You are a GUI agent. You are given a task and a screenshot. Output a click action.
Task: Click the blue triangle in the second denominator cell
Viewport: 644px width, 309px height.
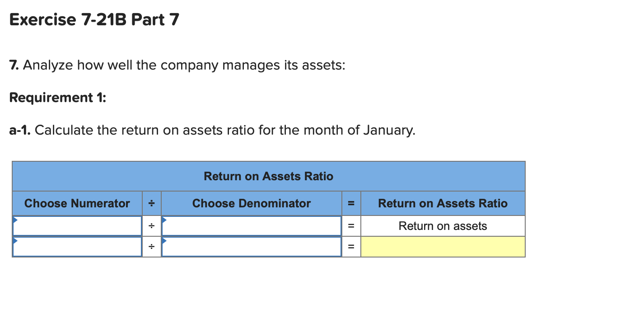(164, 240)
